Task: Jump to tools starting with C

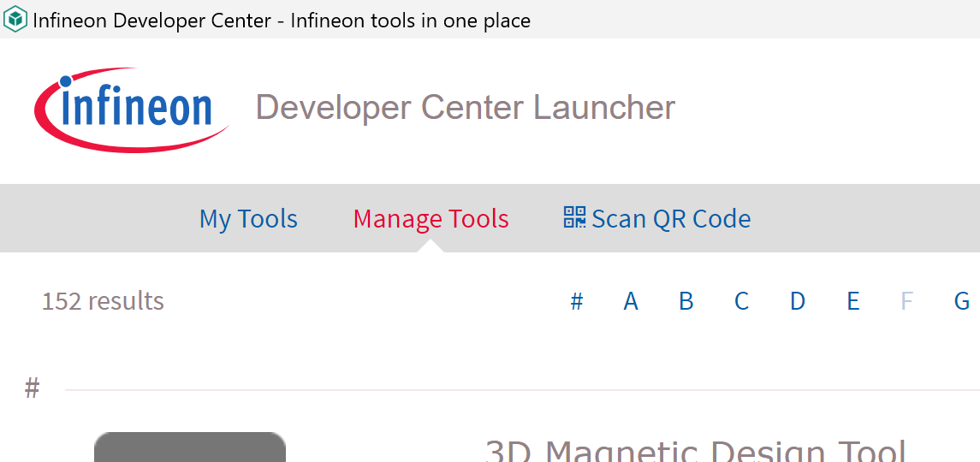Action: tap(741, 301)
